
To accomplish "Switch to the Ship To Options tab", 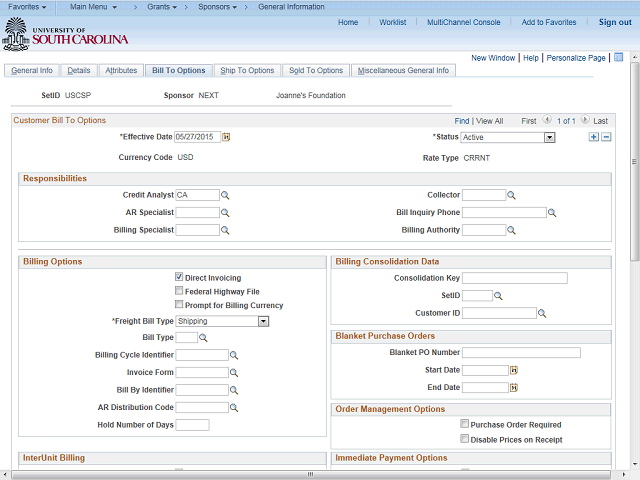I will 247,71.
